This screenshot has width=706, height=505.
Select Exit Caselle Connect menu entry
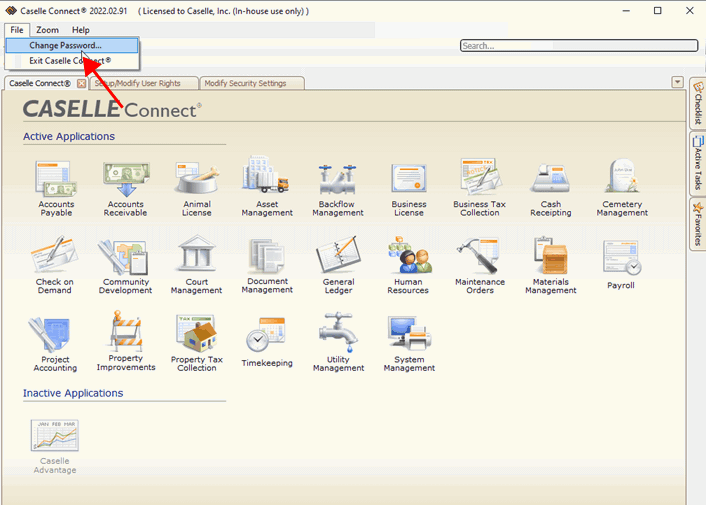[72, 61]
